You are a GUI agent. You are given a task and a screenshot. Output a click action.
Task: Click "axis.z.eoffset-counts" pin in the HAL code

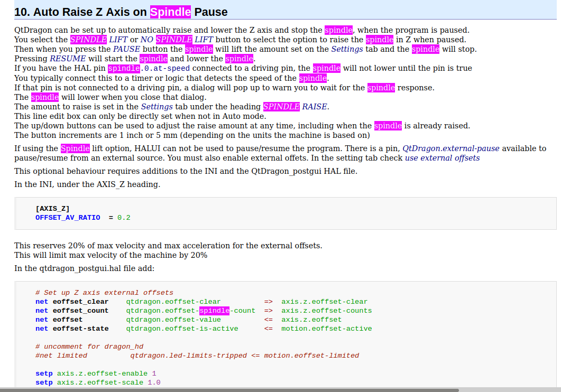click(x=326, y=311)
